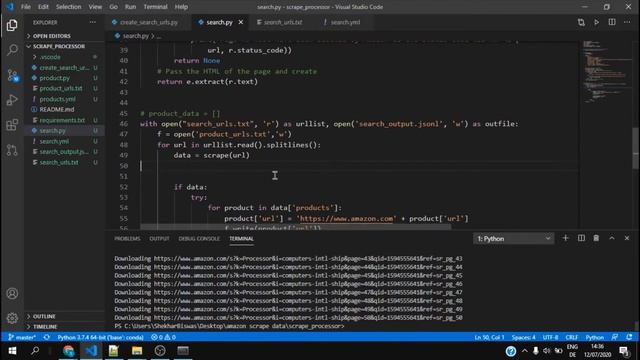
Task: Close the search.py editor tab
Action: point(241,22)
